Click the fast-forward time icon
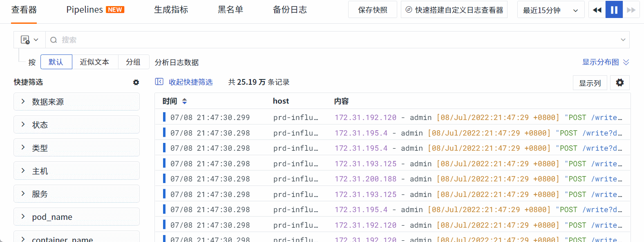 coord(631,10)
